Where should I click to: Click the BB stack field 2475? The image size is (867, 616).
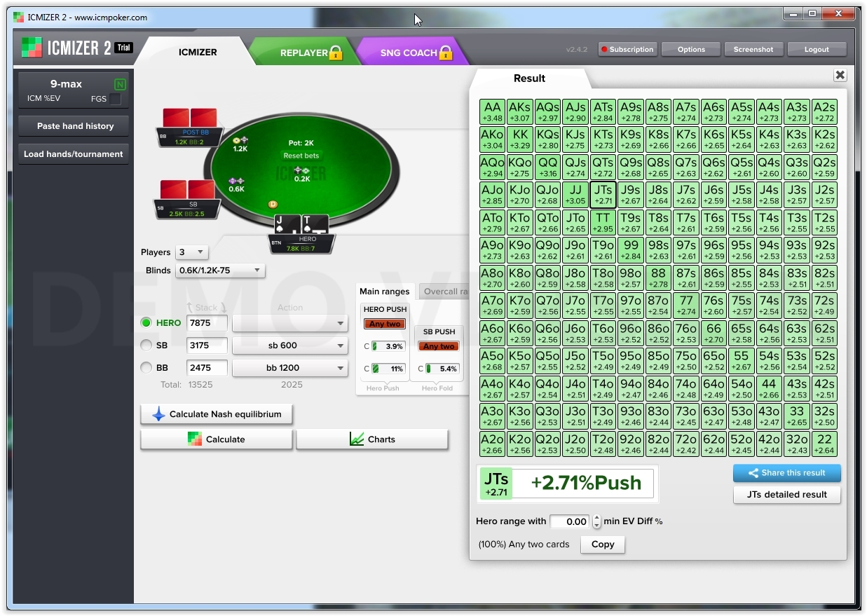click(x=207, y=368)
